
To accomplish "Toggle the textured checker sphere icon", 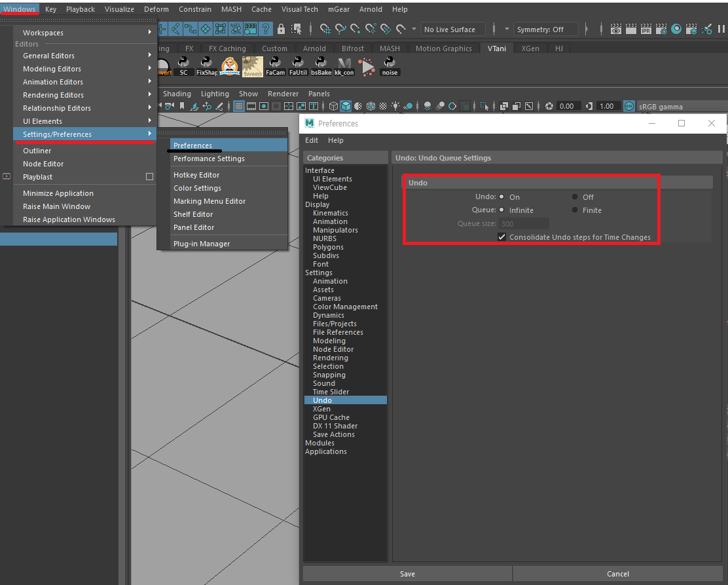I will pos(383,106).
